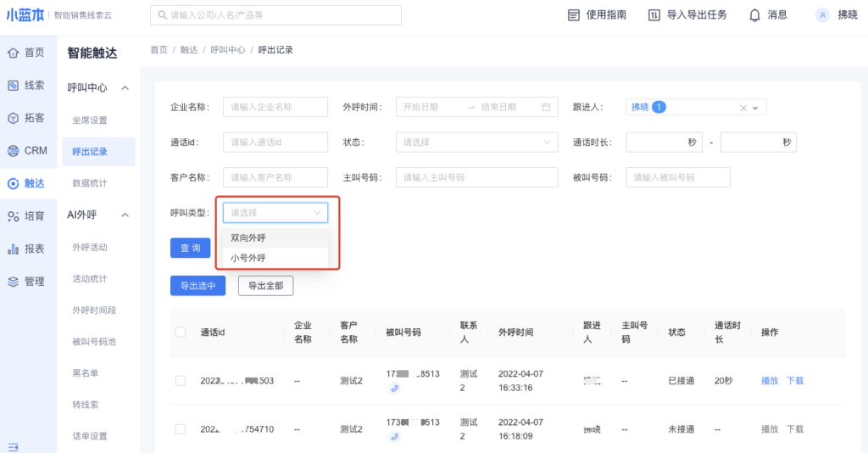Image resolution: width=868 pixels, height=453 pixels.
Task: Check the first call record row checkbox
Action: (x=181, y=381)
